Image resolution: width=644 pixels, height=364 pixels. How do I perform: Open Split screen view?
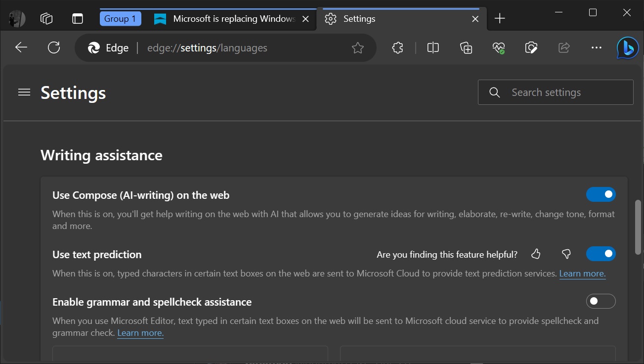[432, 47]
